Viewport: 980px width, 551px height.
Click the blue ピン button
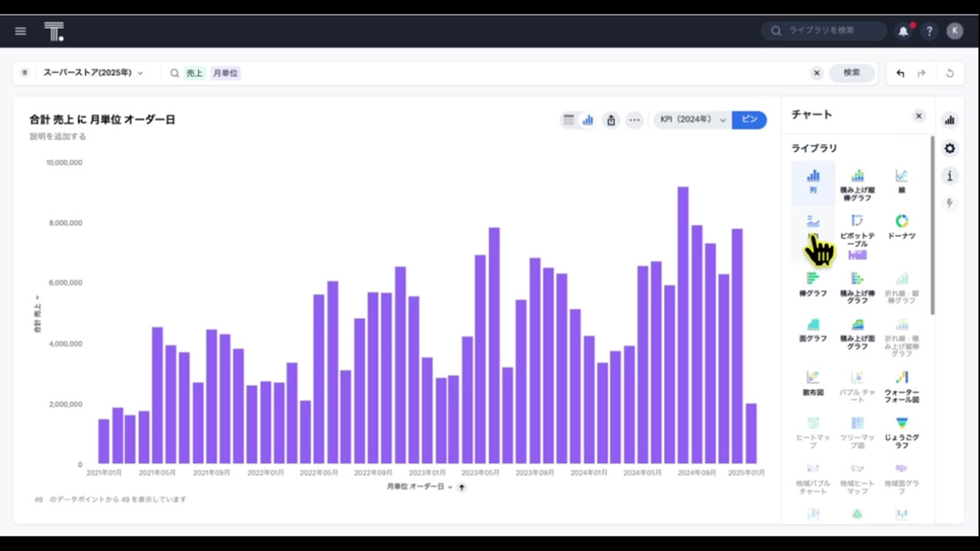click(x=750, y=120)
